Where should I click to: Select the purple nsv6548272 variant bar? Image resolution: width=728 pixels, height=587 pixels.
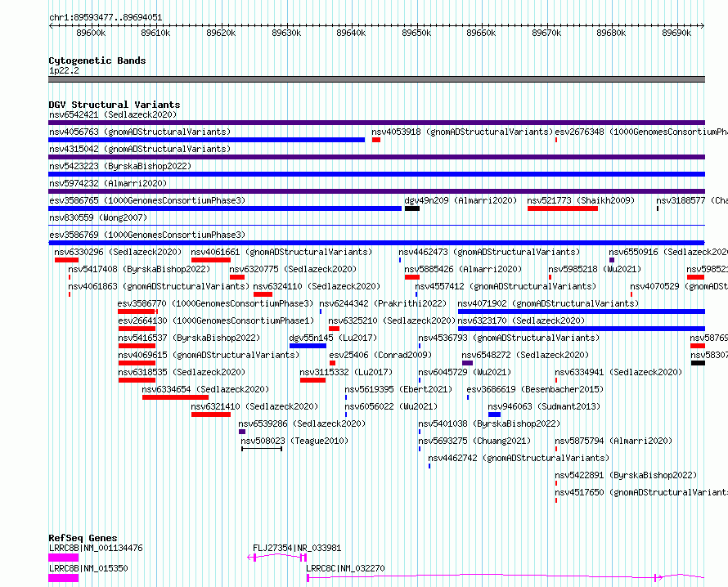[468, 363]
